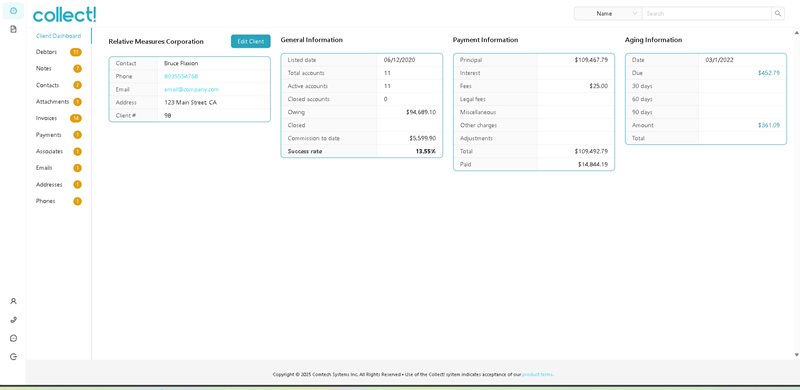Click the Relative Measures Corporation heading
Viewport: 800px width, 390px height.
[x=156, y=41]
